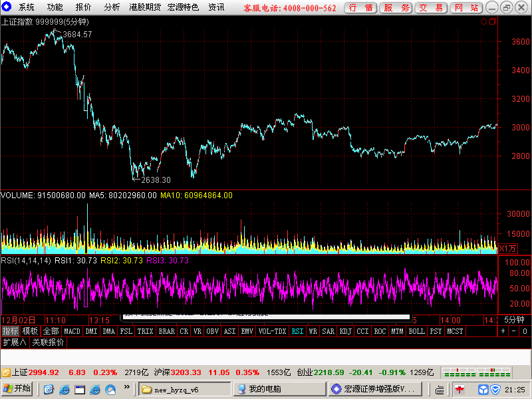This screenshot has height=399, width=532.
Task: Select the active RSI indicator tab
Action: click(x=297, y=331)
